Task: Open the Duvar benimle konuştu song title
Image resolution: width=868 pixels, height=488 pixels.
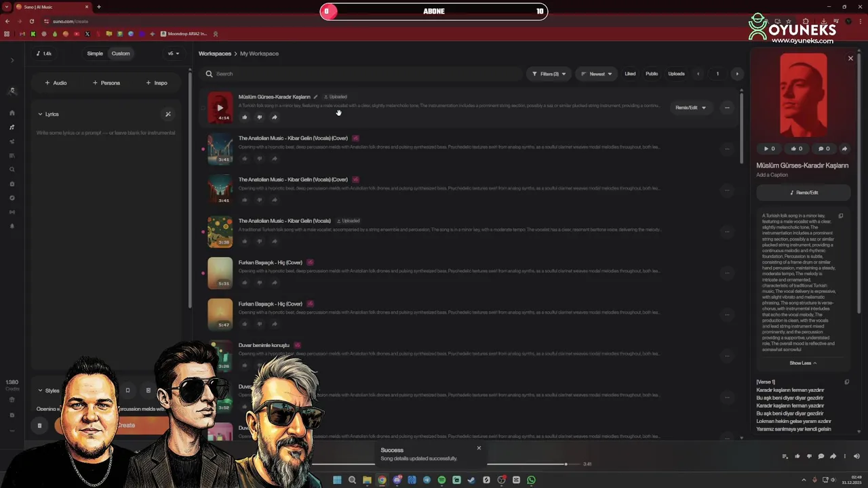Action: tap(264, 345)
